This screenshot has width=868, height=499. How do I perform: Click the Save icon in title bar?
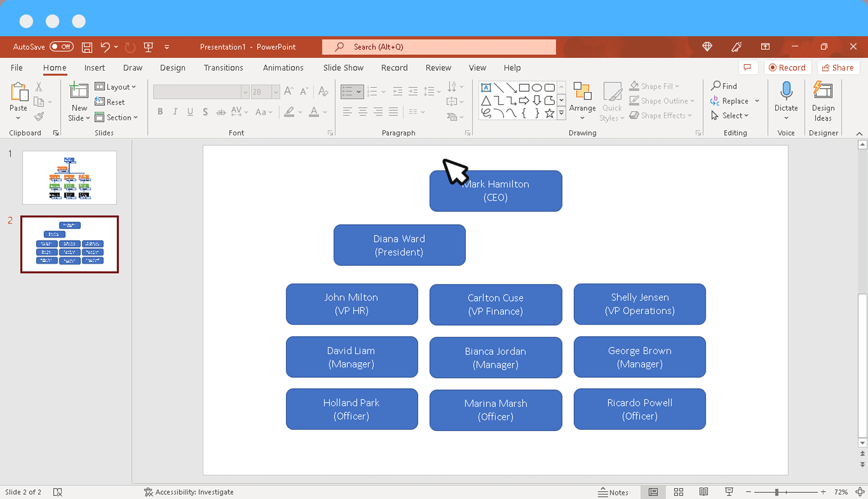pos(87,47)
